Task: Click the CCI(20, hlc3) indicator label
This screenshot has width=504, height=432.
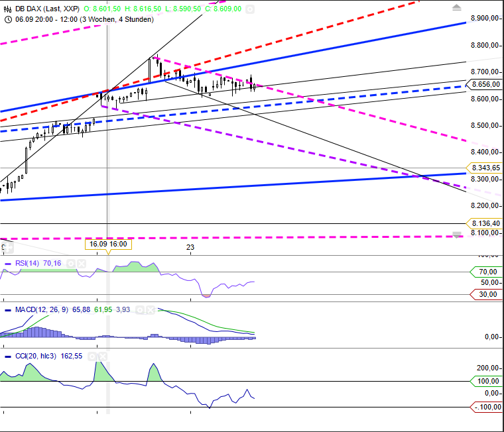Action: (36, 356)
